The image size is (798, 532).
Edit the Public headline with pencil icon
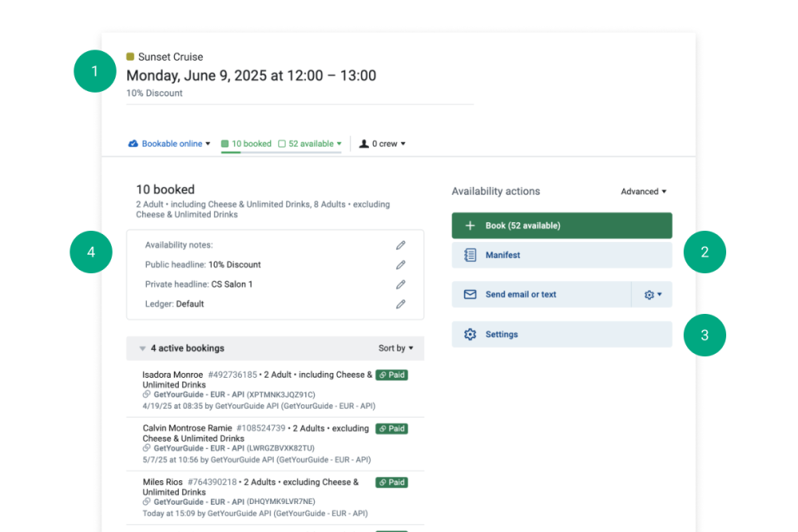[400, 264]
